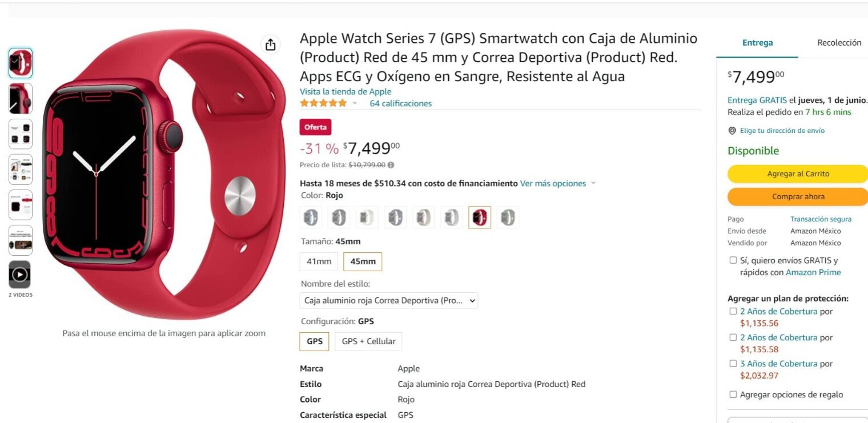Switch to the Recolección tab

(x=838, y=42)
